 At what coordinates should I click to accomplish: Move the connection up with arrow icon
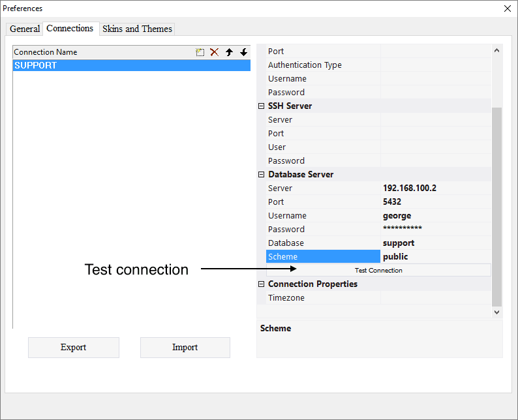(229, 52)
